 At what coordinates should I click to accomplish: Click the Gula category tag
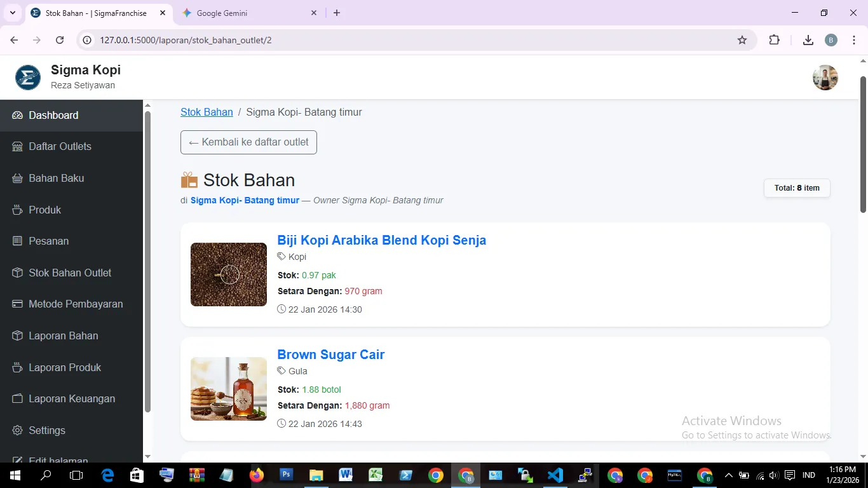[292, 371]
